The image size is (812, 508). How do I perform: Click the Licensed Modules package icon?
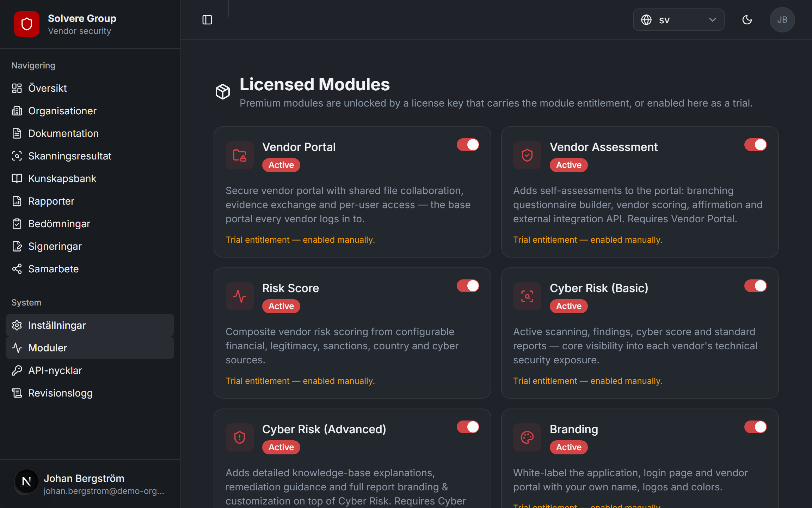tap(223, 92)
